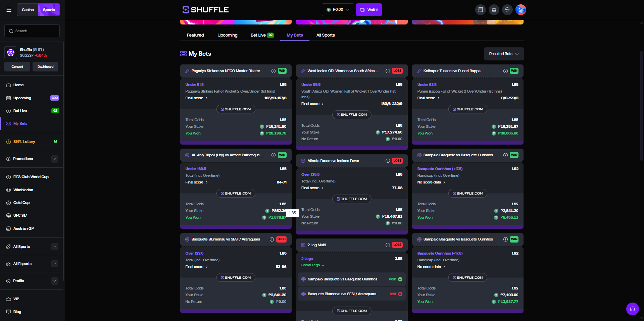The image size is (644, 321).
Task: Expand the All Esports section
Action: 55,264
